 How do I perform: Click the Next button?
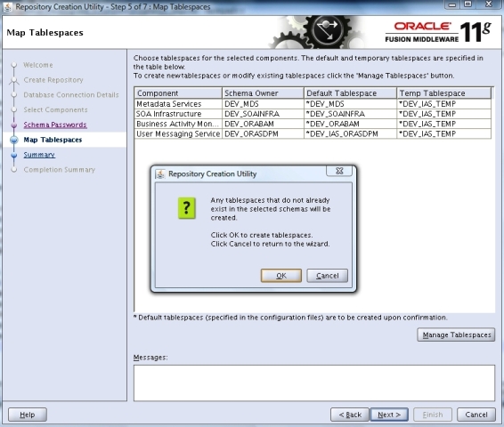point(389,415)
